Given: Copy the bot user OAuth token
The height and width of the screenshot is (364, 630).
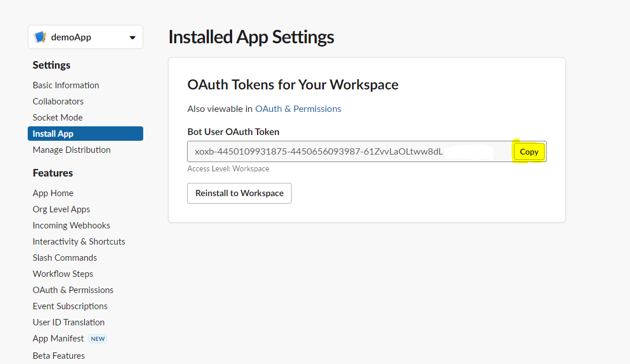Looking at the screenshot, I should click(529, 152).
